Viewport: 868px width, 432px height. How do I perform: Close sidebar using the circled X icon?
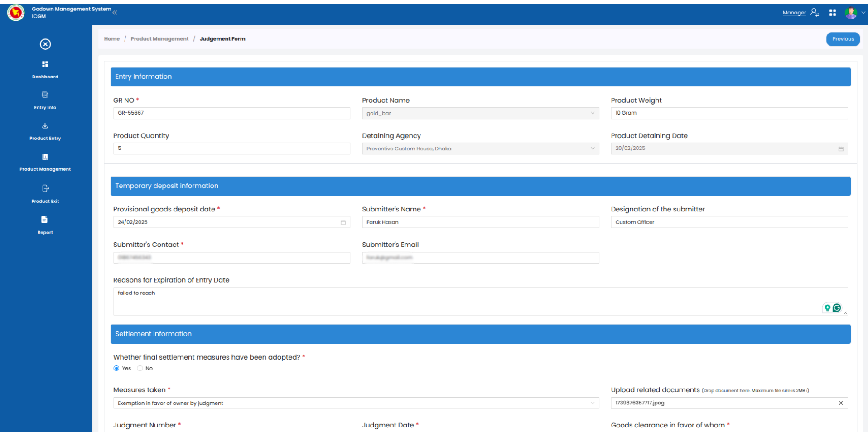(45, 44)
